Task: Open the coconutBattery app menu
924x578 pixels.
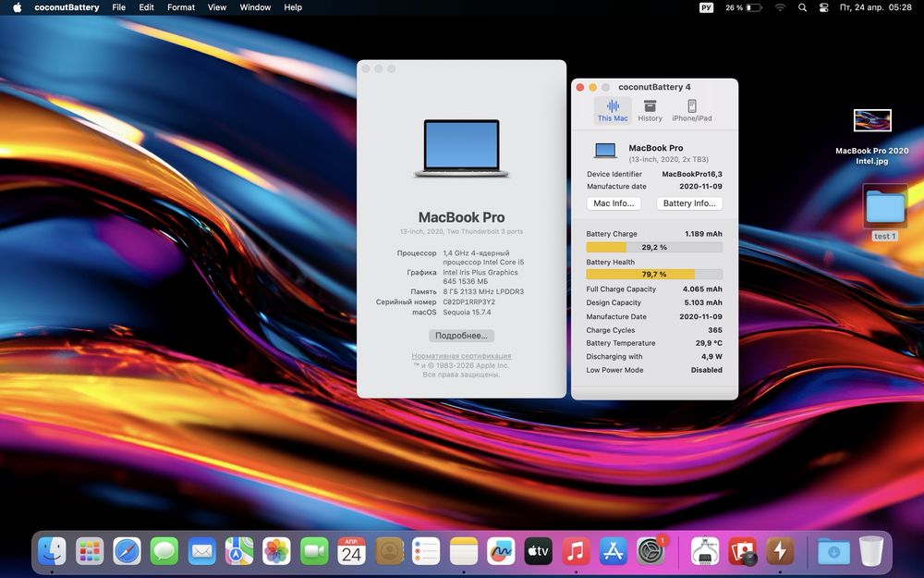Action: (67, 7)
